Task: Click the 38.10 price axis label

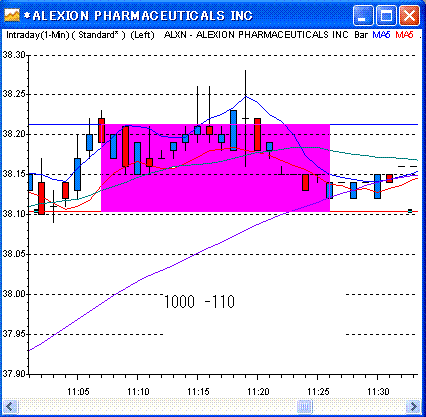Action: 14,214
